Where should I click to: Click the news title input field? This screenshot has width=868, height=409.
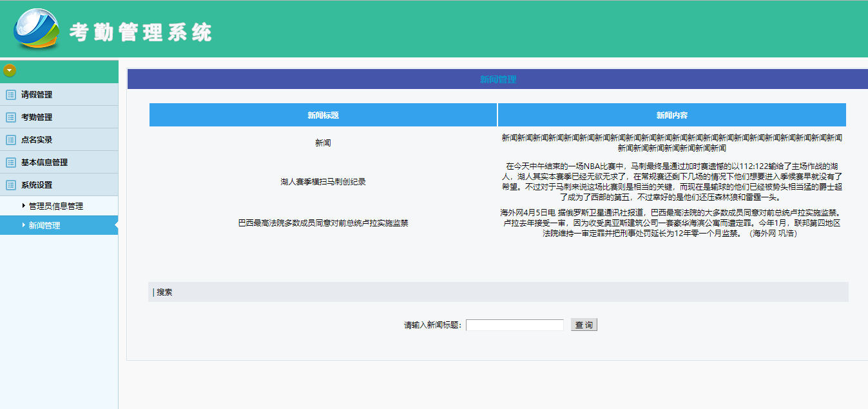pyautogui.click(x=514, y=324)
